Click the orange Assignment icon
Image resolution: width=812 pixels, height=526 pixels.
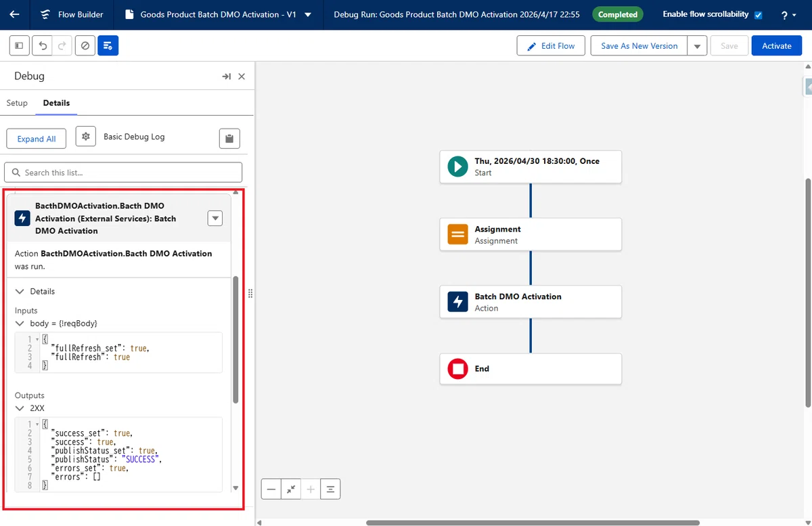[x=458, y=234]
